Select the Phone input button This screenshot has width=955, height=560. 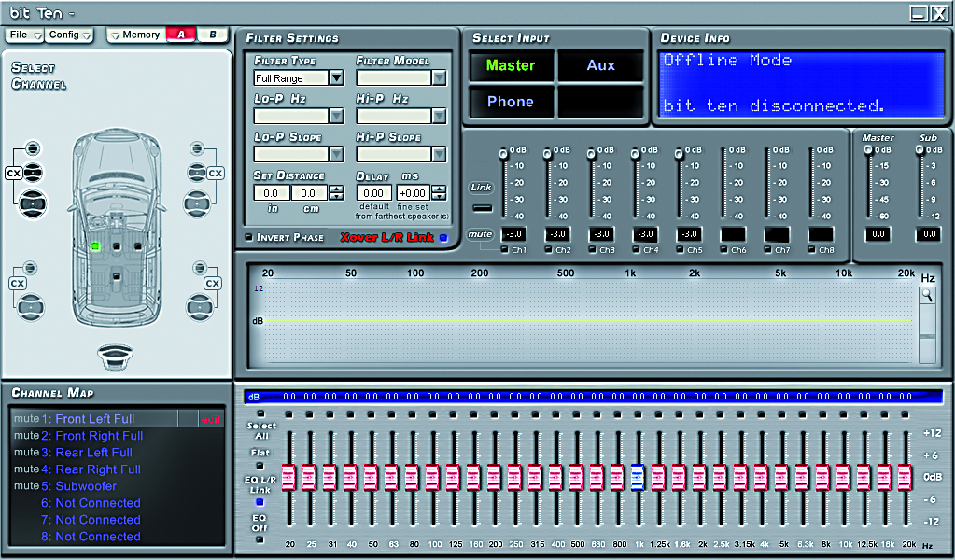(x=510, y=102)
